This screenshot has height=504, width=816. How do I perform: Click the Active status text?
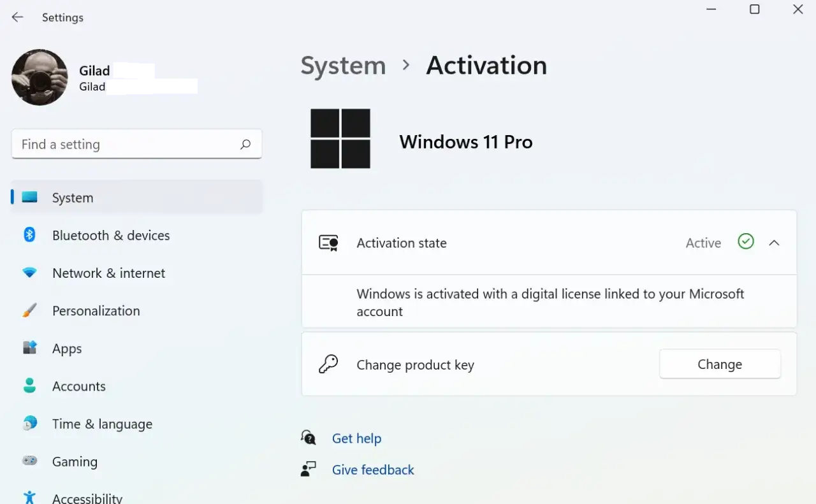pos(703,243)
